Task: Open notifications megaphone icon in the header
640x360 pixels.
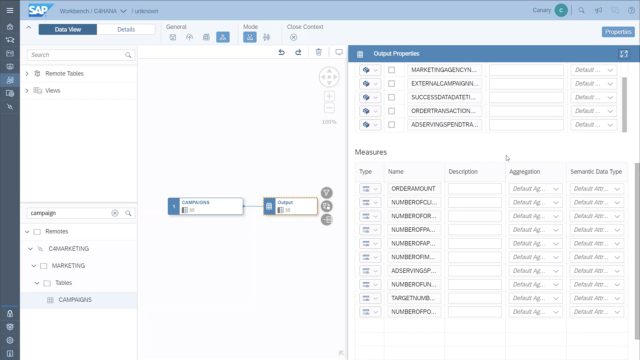Action: click(598, 11)
